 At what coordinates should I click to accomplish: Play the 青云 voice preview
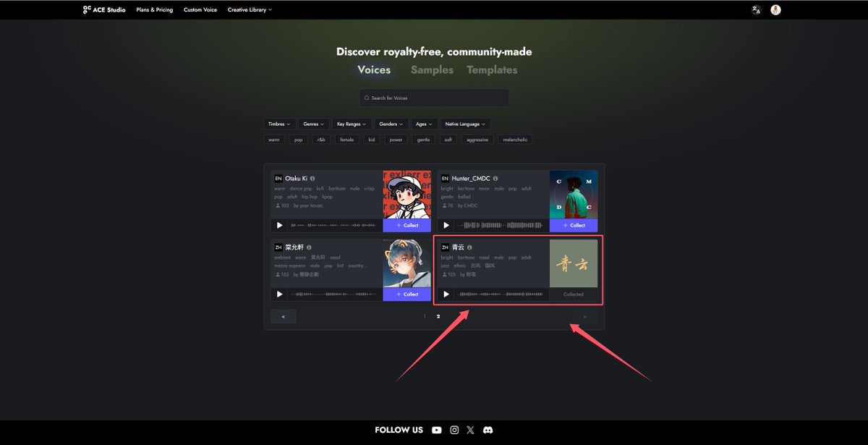point(446,294)
